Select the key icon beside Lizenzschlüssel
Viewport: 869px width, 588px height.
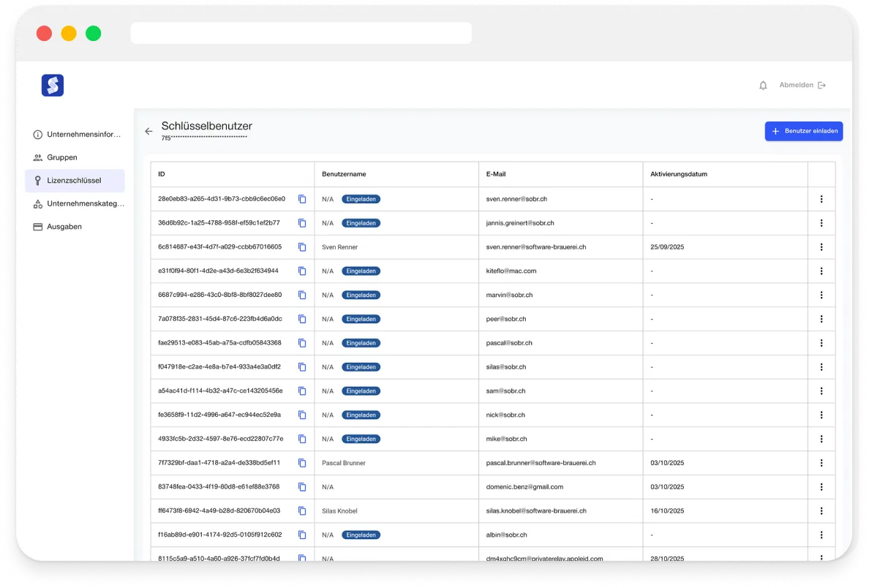coord(37,181)
